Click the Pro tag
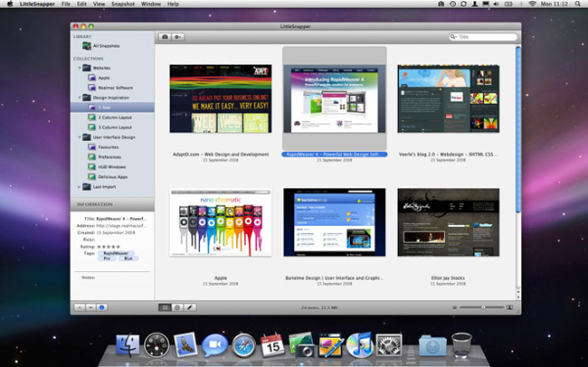588x367 pixels. click(x=108, y=259)
